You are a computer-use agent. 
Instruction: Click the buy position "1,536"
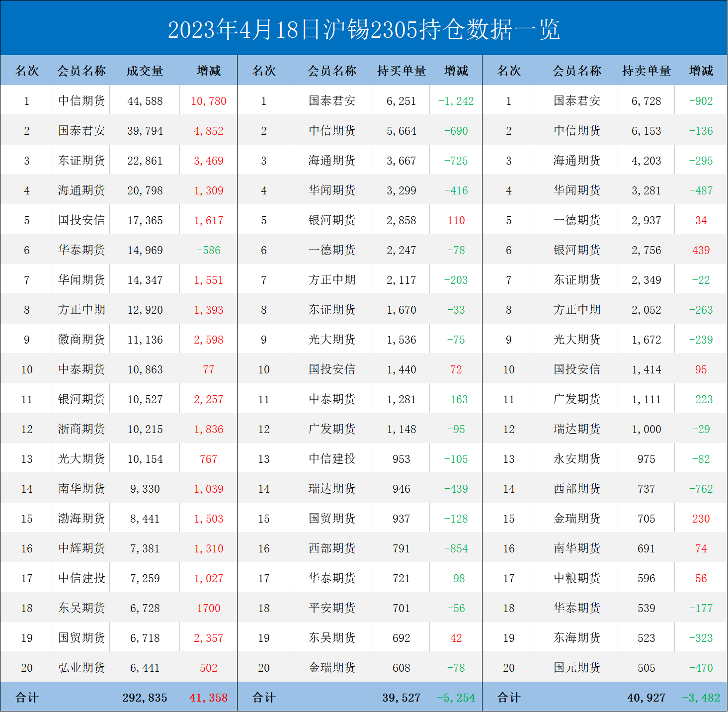click(x=402, y=340)
